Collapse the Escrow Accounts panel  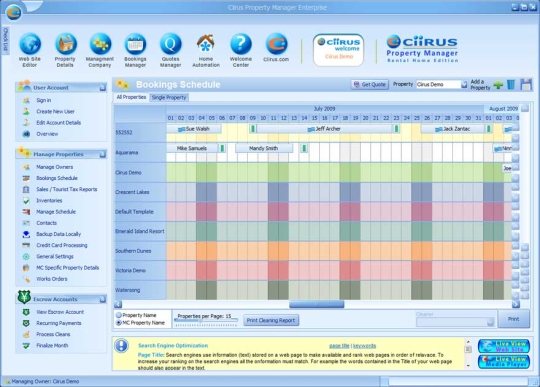[103, 300]
